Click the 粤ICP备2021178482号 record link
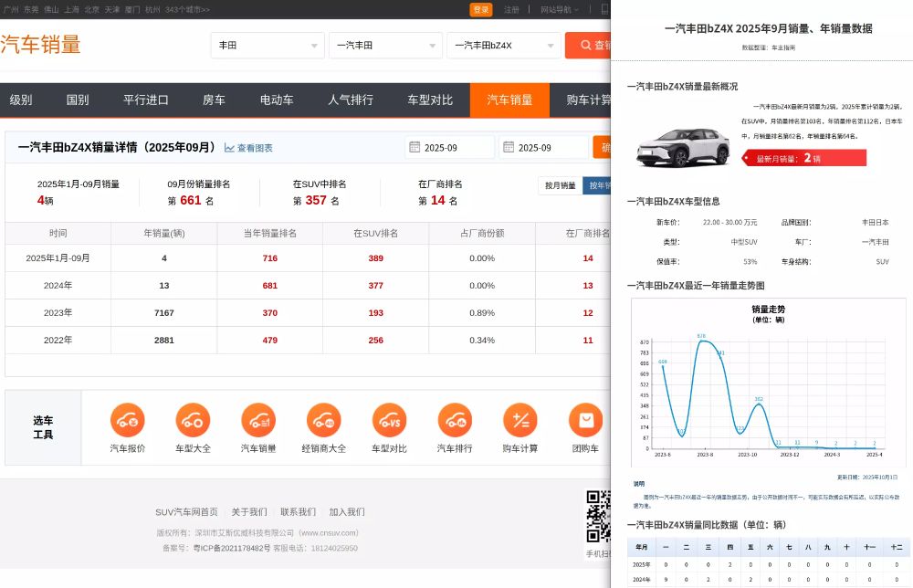This screenshot has width=913, height=588. pyautogui.click(x=232, y=549)
